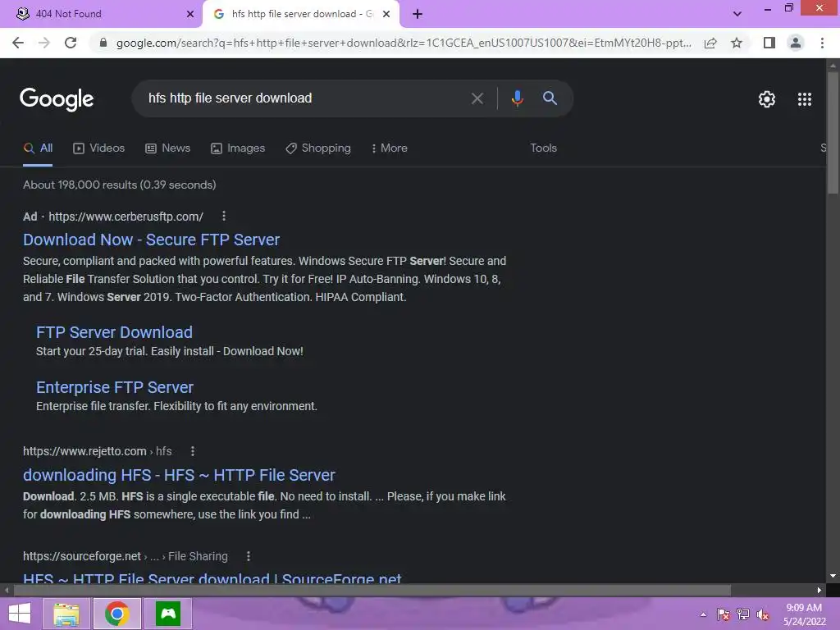840x630 pixels.
Task: Open the SourceForge HFS download result
Action: [212, 578]
